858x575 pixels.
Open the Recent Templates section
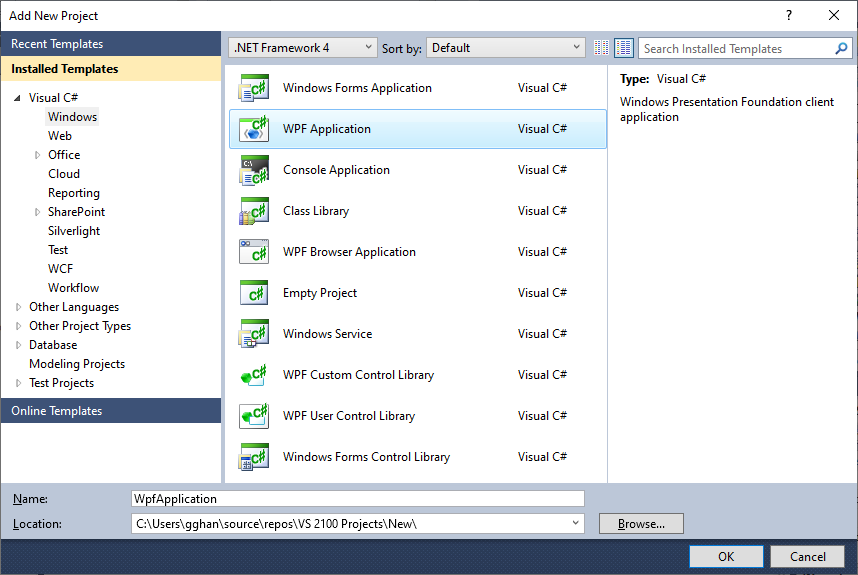pyautogui.click(x=111, y=44)
